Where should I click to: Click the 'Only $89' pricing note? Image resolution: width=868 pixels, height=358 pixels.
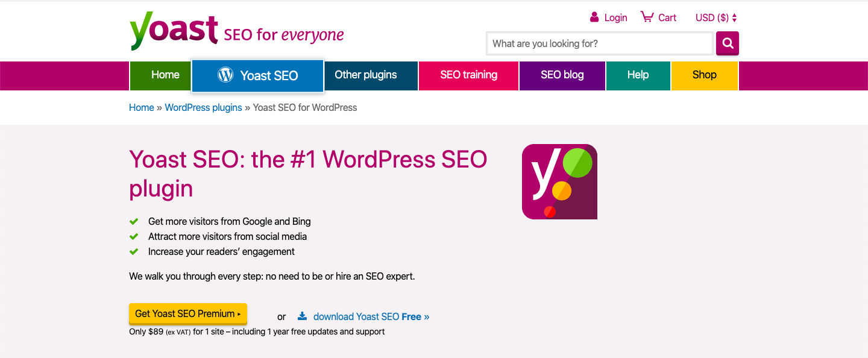(x=257, y=331)
